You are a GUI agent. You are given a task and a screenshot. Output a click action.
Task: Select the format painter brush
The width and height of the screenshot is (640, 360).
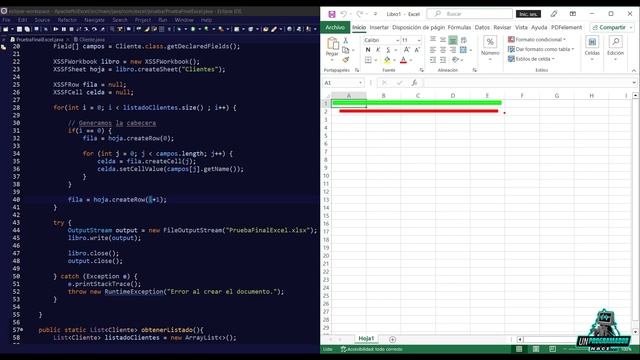point(346,60)
